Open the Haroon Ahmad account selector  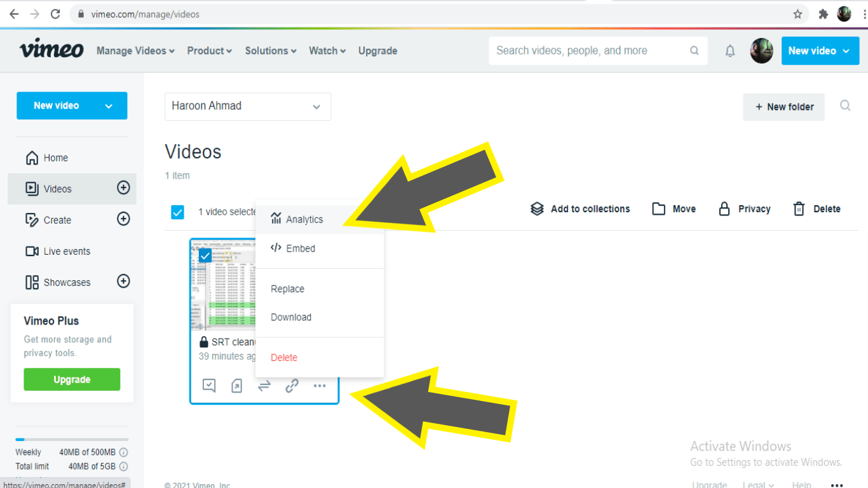248,106
